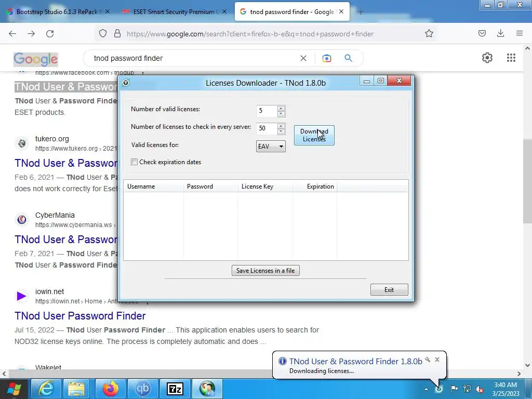Open the iowin.net TNod User Password Finder link
This screenshot has height=399, width=532.
click(80, 316)
